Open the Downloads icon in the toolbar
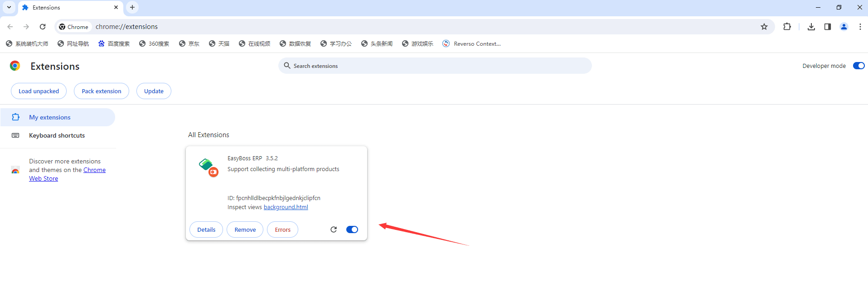The image size is (868, 282). [811, 27]
